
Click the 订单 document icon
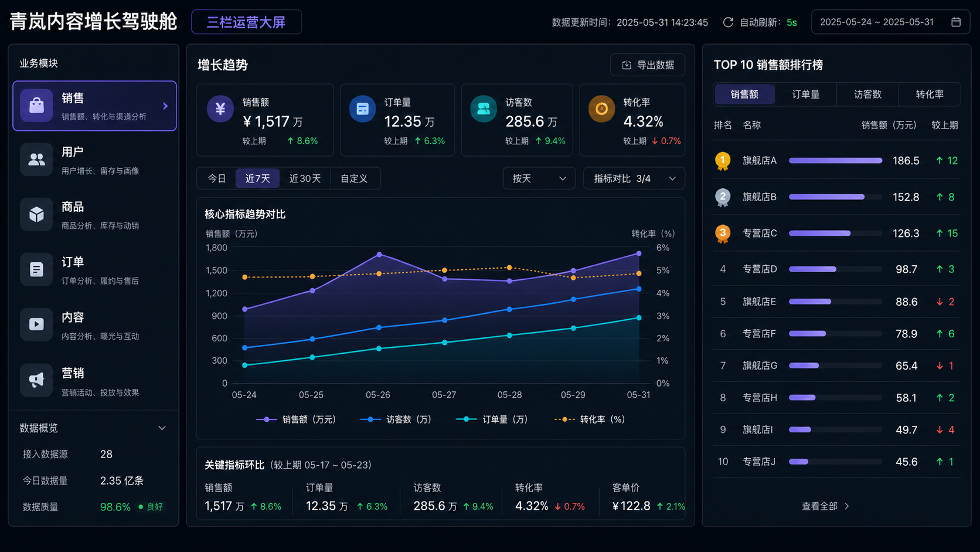pos(36,269)
